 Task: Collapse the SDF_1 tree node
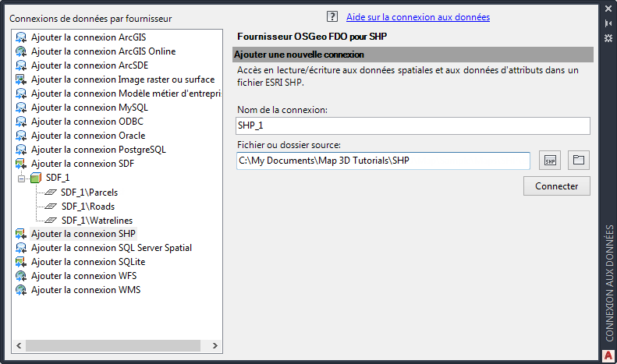[x=21, y=178]
